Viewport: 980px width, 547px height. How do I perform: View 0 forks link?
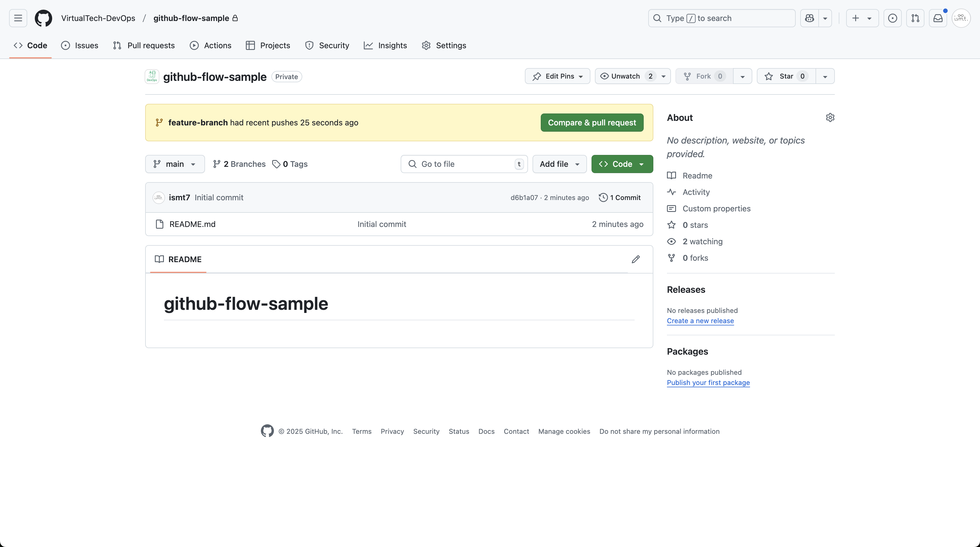coord(687,258)
